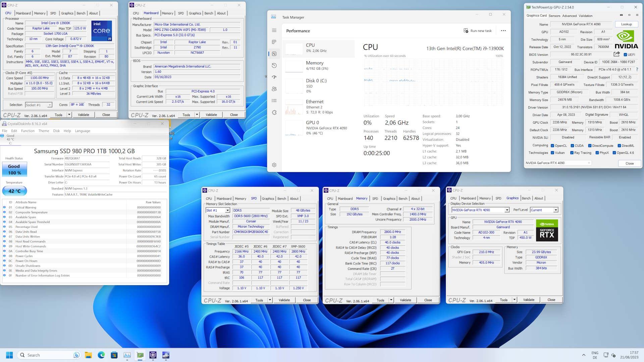Click Bus Interface question mark in GPU-Z
The image size is (644, 362).
coord(637,69)
